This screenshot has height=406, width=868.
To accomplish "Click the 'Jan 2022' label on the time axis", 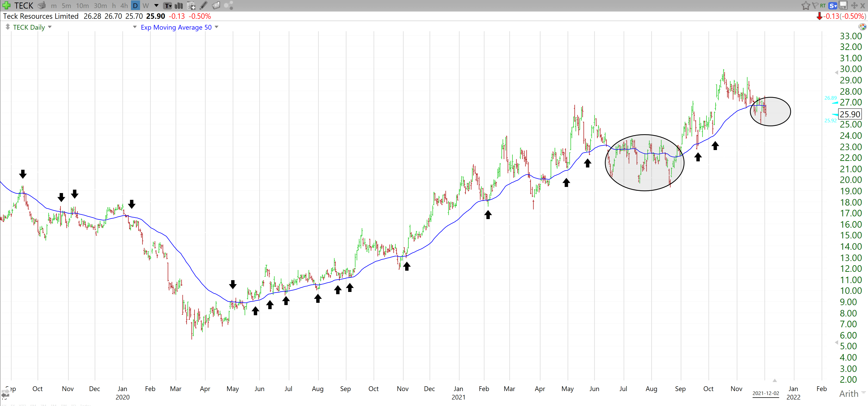I will coord(793,393).
